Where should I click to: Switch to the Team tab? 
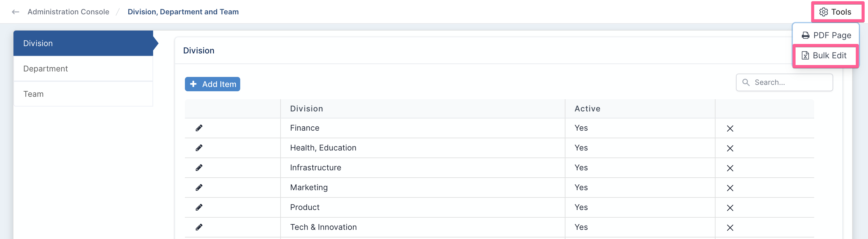point(83,94)
